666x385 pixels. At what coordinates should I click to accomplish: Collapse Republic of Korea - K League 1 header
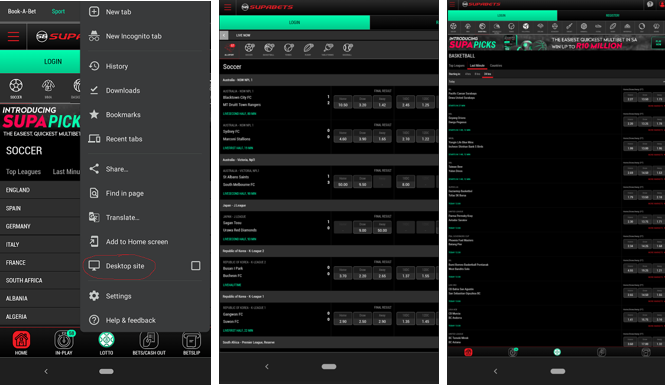(328, 296)
